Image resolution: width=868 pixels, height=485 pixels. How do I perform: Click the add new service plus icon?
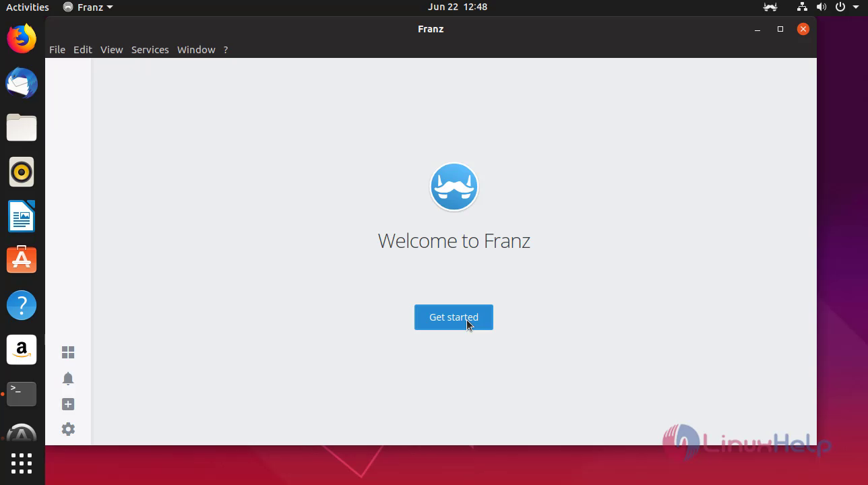68,404
